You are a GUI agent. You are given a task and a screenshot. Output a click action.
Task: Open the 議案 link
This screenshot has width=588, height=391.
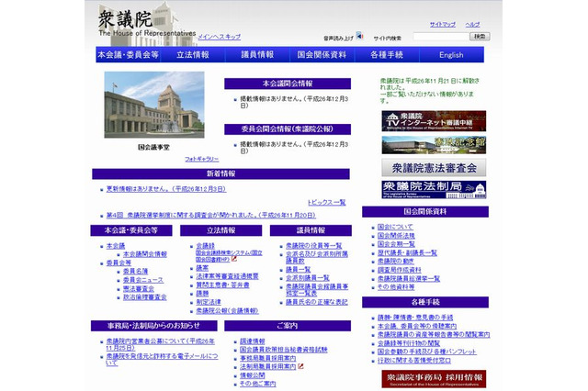point(202,268)
